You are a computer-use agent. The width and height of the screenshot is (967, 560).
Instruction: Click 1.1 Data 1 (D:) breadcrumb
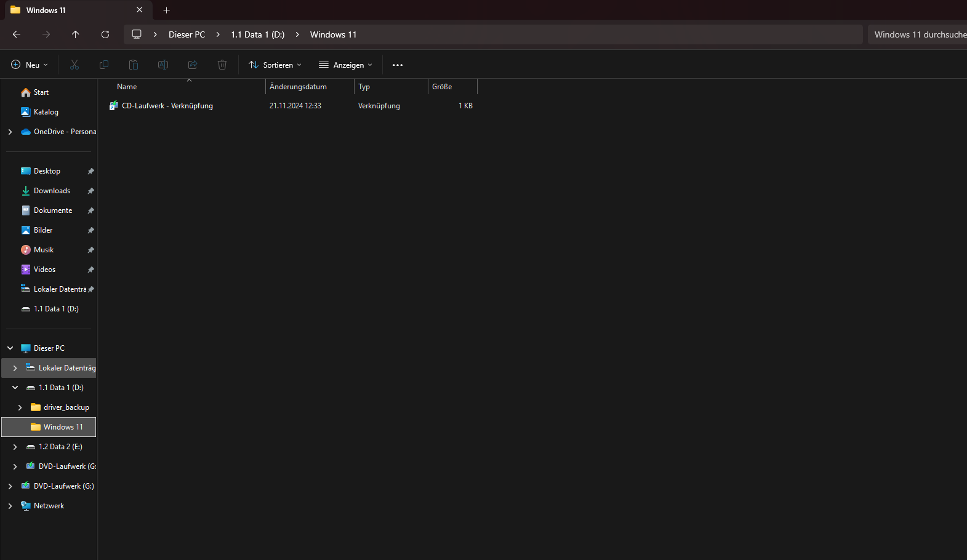(x=258, y=34)
